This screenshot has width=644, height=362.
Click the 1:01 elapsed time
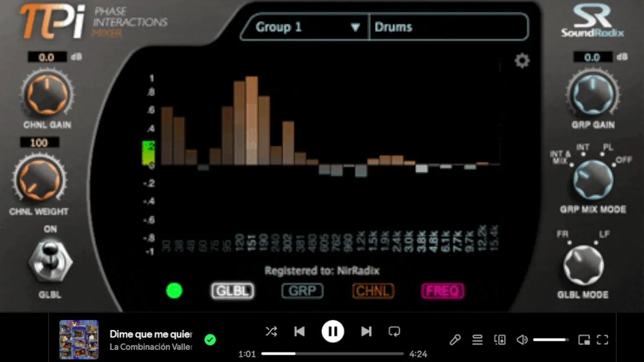point(247,354)
